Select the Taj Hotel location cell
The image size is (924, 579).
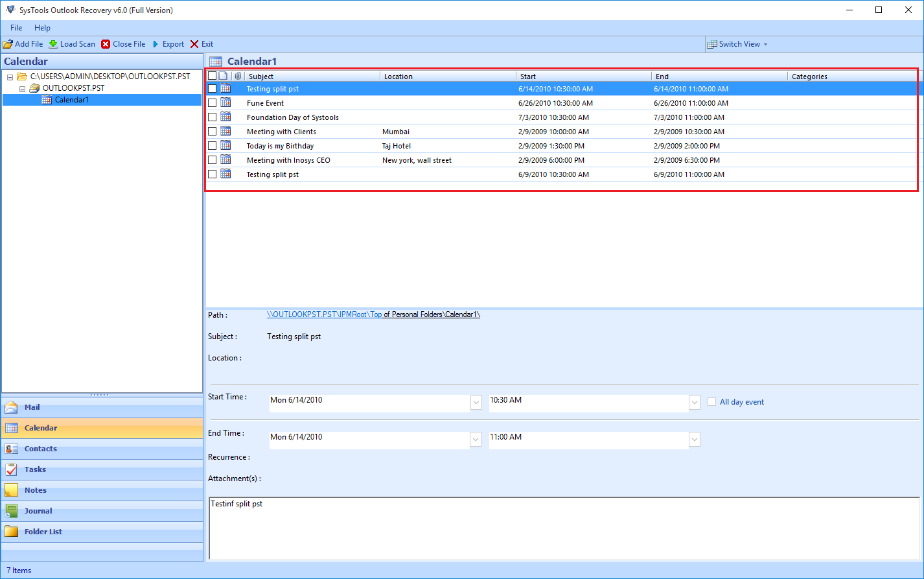397,146
